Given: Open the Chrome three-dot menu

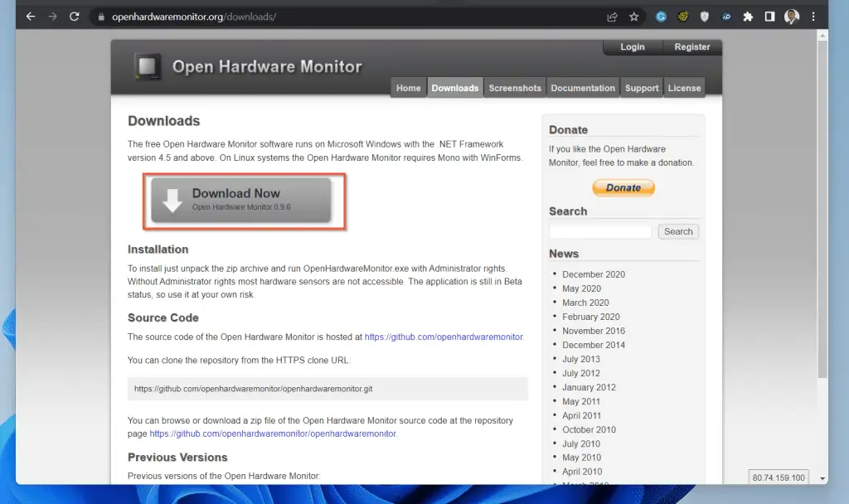Looking at the screenshot, I should click(x=813, y=16).
